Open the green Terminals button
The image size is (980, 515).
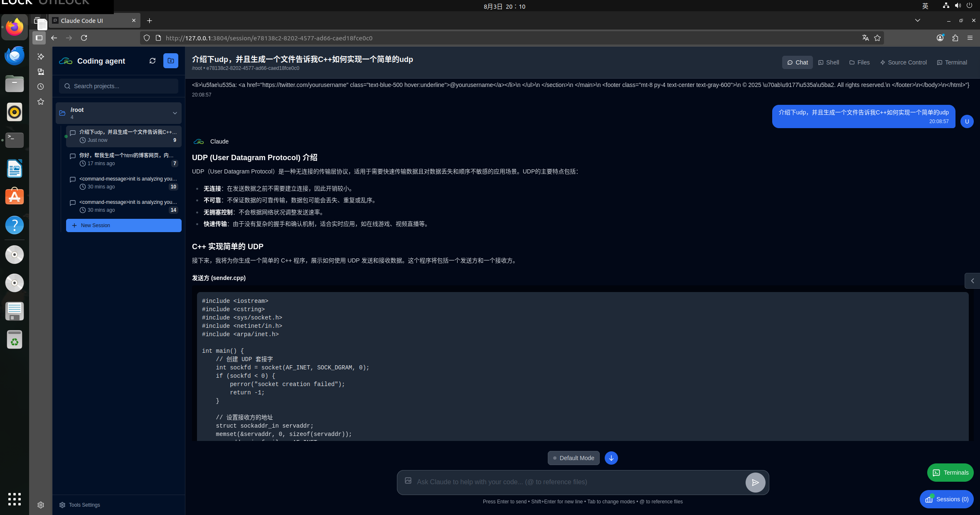(950, 473)
